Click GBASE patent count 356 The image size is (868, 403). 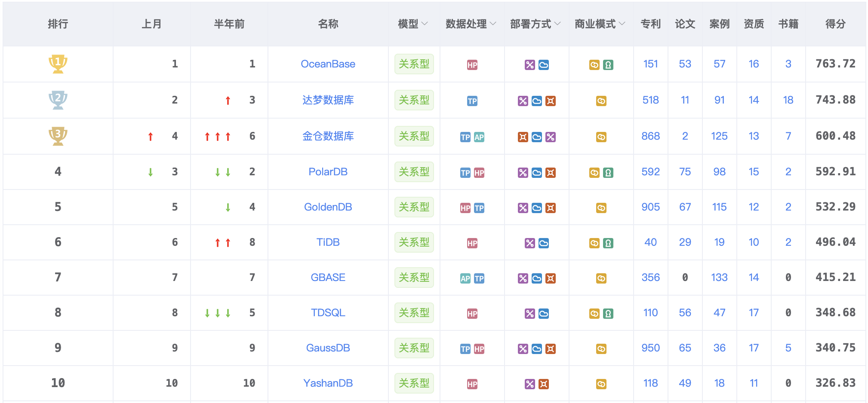(650, 278)
